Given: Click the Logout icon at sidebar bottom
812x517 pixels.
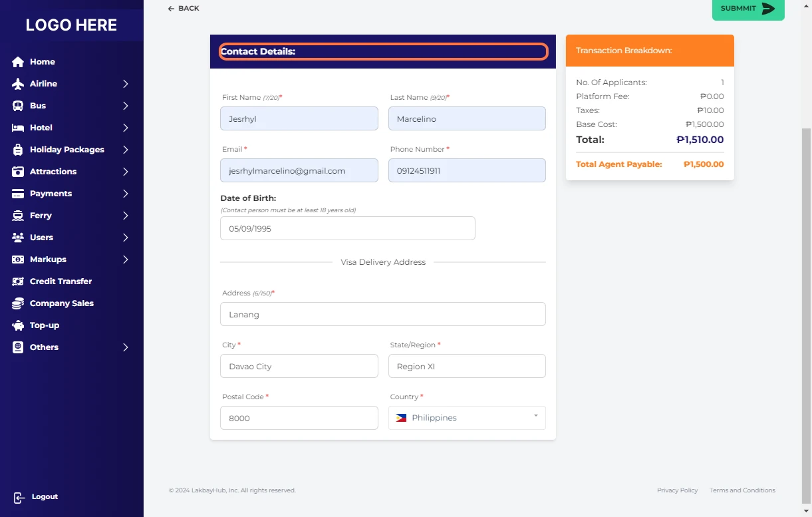Looking at the screenshot, I should pyautogui.click(x=19, y=498).
